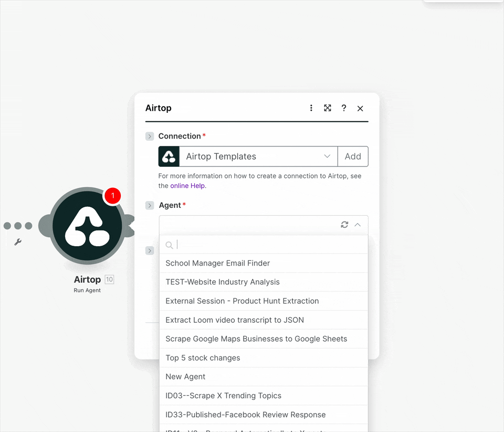The image size is (504, 432).
Task: Click the search magnifier icon in the agent dropdown
Action: coord(169,245)
